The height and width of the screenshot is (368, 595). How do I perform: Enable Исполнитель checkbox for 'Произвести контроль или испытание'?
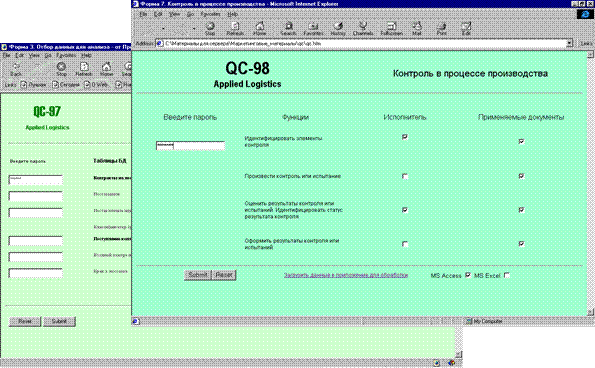pyautogui.click(x=405, y=176)
